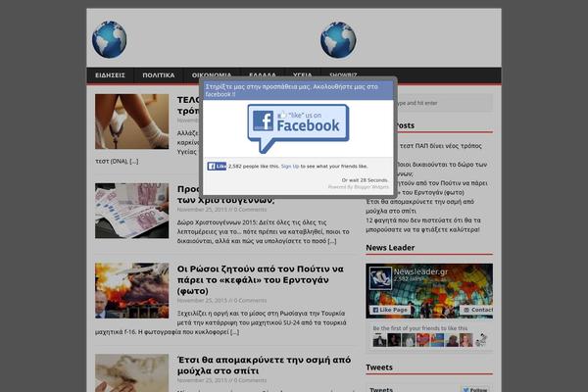Click the Contact button in Facebook widget
This screenshot has width=588, height=392.
[477, 310]
